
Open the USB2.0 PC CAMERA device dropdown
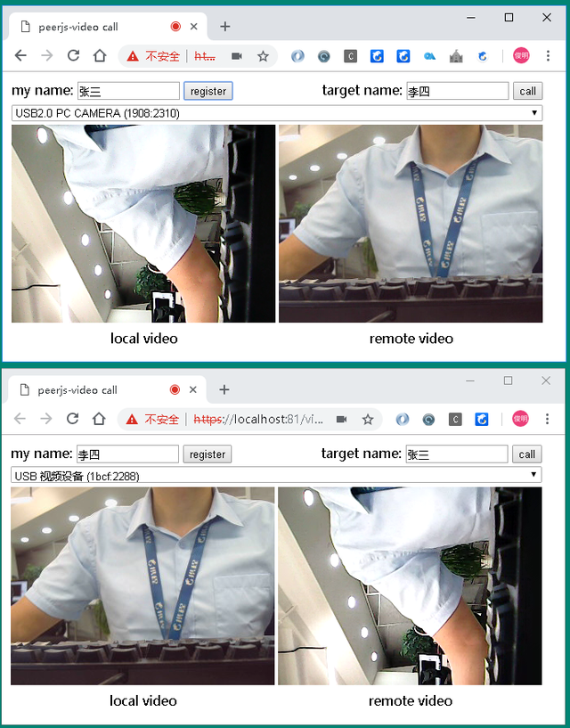(276, 113)
